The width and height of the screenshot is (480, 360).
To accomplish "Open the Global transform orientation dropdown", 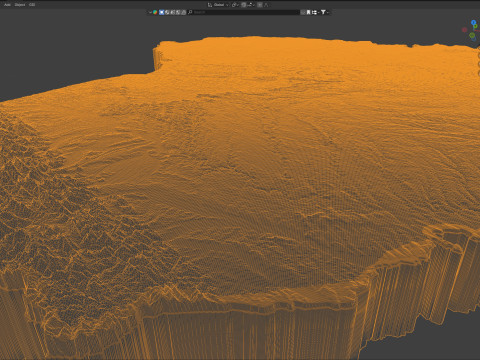I will click(x=221, y=5).
